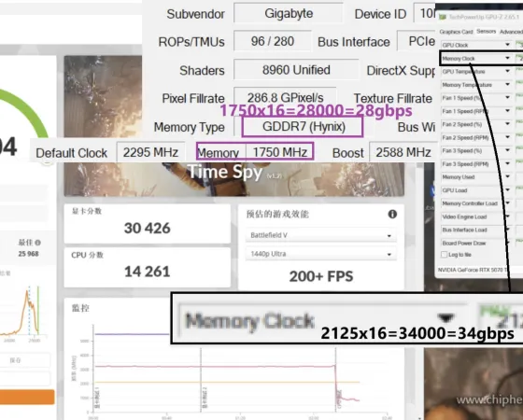
Task: Open the Bus Interface Load dropdown
Action: (507, 230)
